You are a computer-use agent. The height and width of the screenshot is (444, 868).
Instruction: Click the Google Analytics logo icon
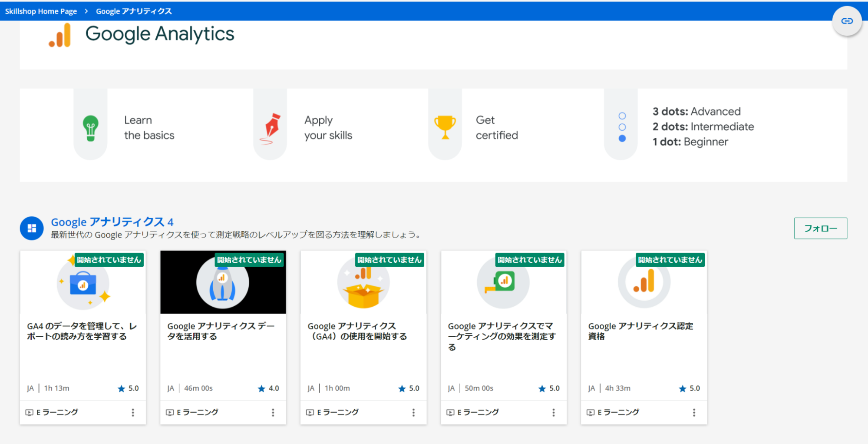pos(60,35)
